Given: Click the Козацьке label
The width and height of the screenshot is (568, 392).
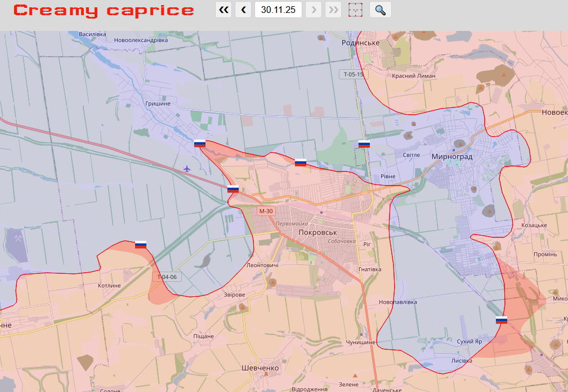Looking at the screenshot, I should pos(534,225).
